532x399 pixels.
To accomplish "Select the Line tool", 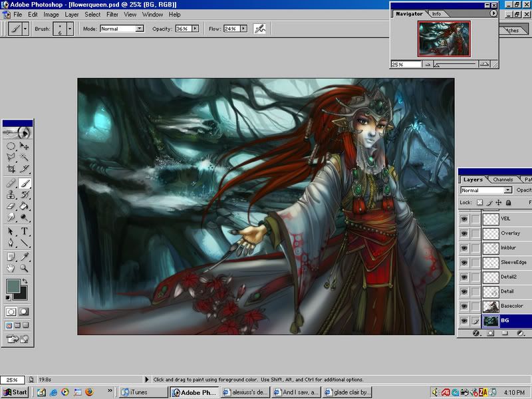I will [x=24, y=243].
